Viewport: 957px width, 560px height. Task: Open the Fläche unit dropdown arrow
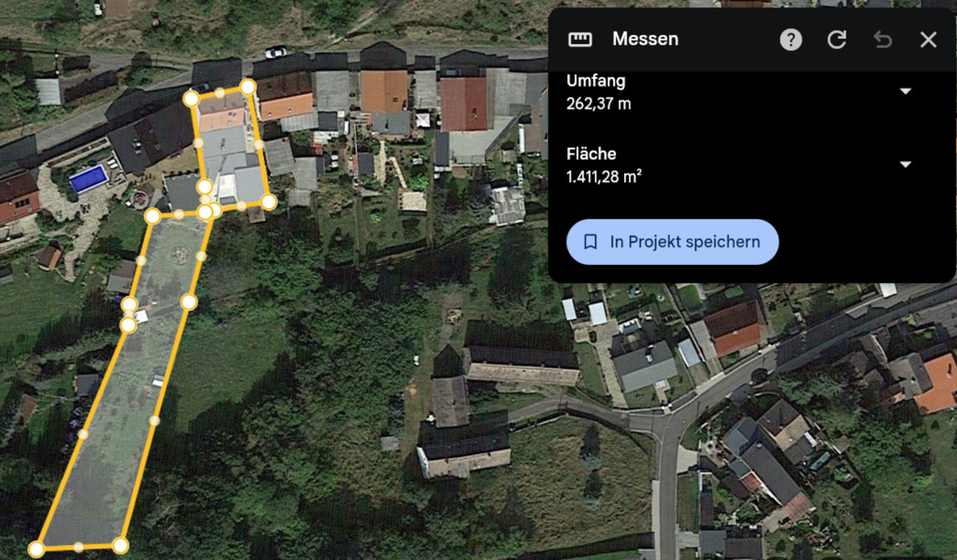(905, 164)
